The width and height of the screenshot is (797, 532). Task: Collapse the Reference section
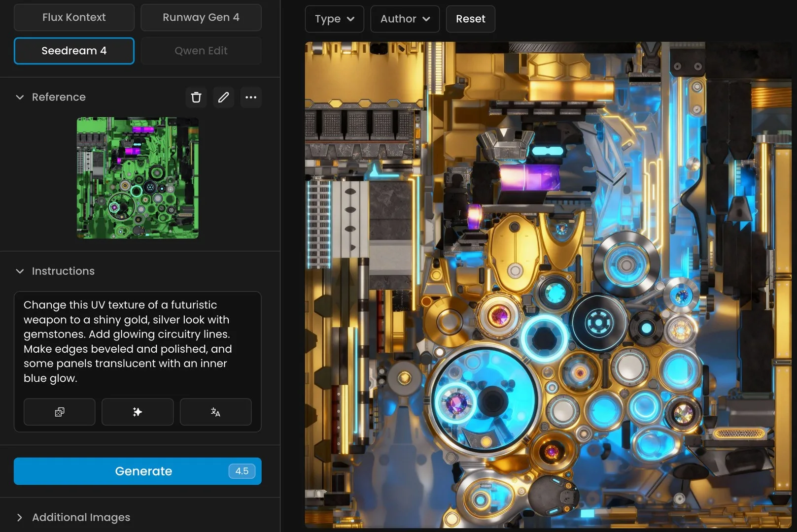20,97
